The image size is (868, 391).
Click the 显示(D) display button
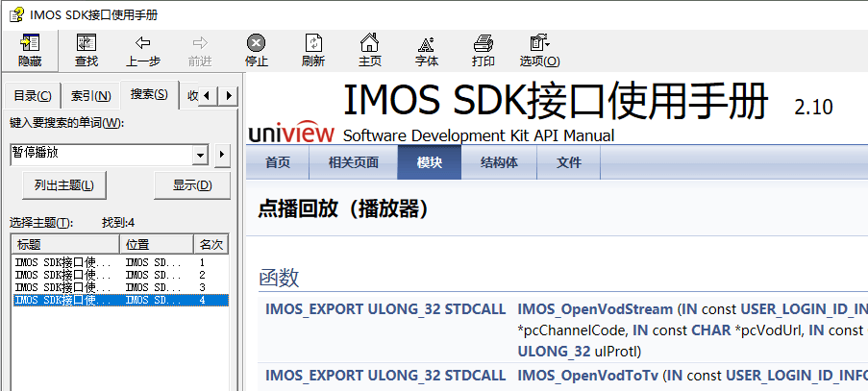pyautogui.click(x=192, y=185)
